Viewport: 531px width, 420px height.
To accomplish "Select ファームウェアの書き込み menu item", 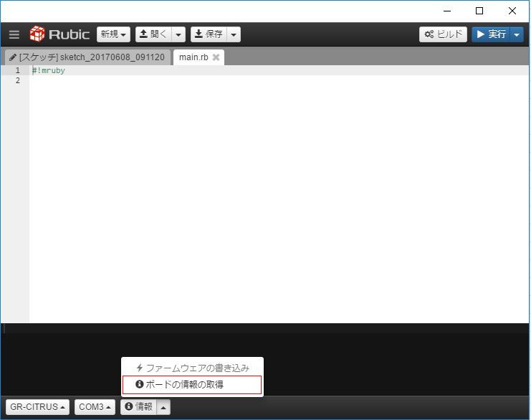I will coord(192,368).
